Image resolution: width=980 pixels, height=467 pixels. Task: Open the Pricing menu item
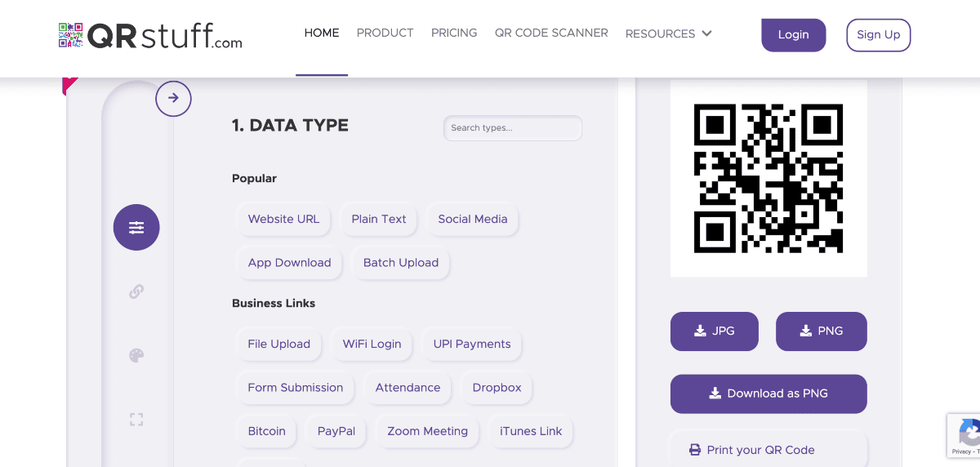(454, 33)
